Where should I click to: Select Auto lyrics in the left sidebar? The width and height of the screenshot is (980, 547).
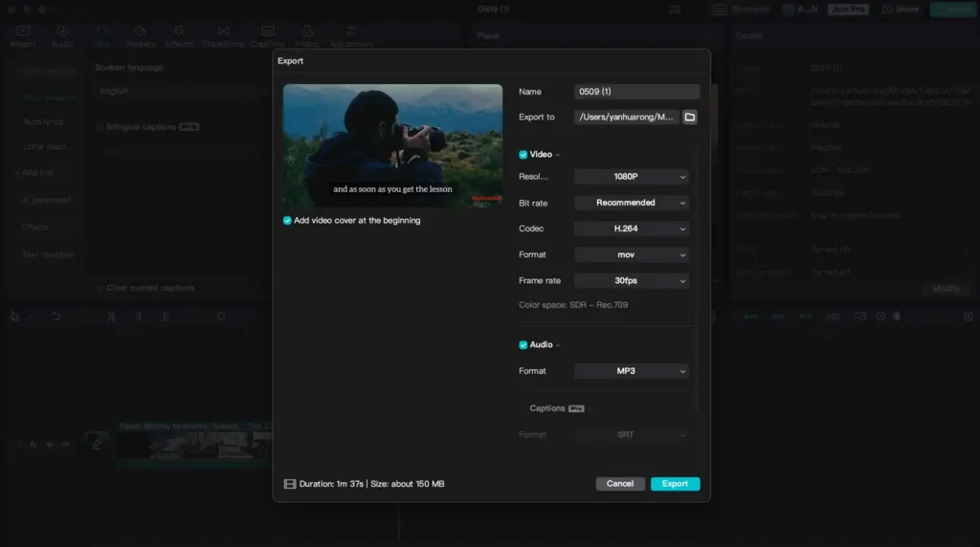(43, 121)
